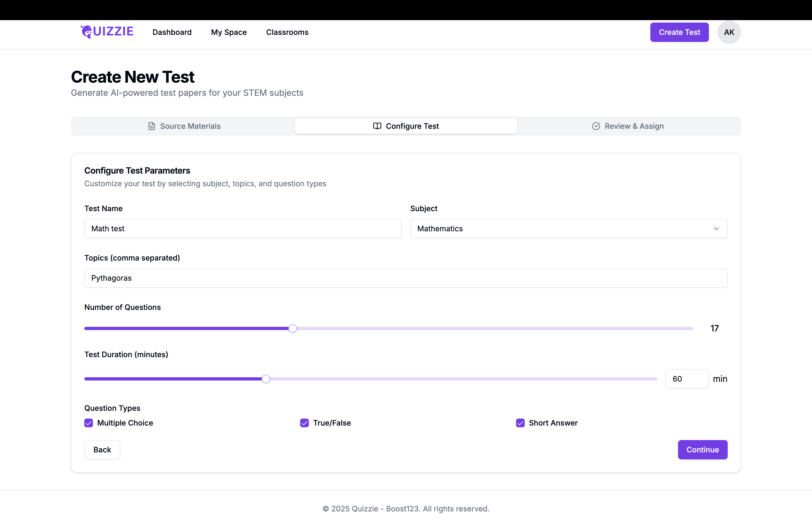
Task: Click the Number of Questions slider handle
Action: click(292, 328)
